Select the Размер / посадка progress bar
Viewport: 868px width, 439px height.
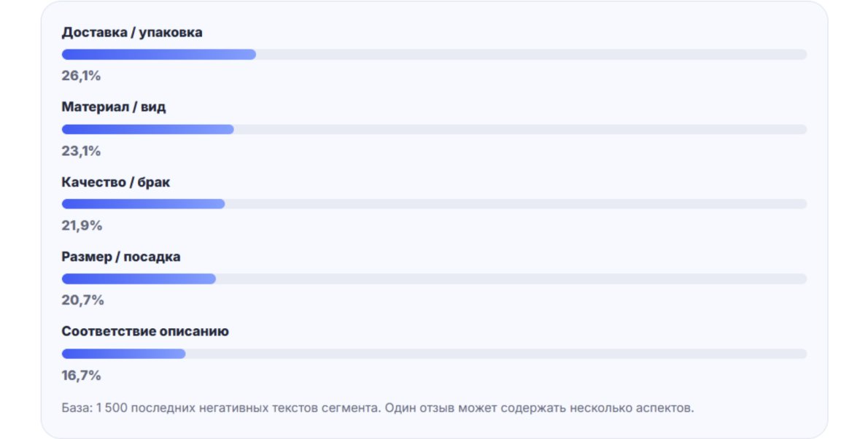click(x=434, y=279)
